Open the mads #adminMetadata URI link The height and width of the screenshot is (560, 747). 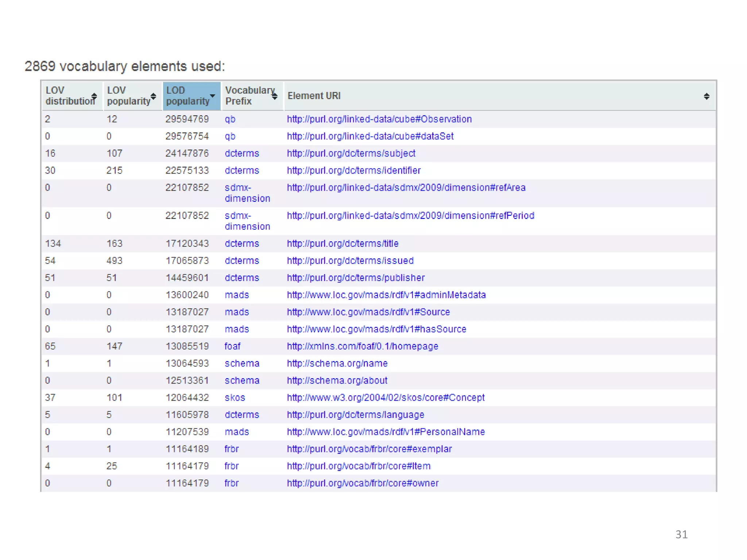(x=386, y=295)
